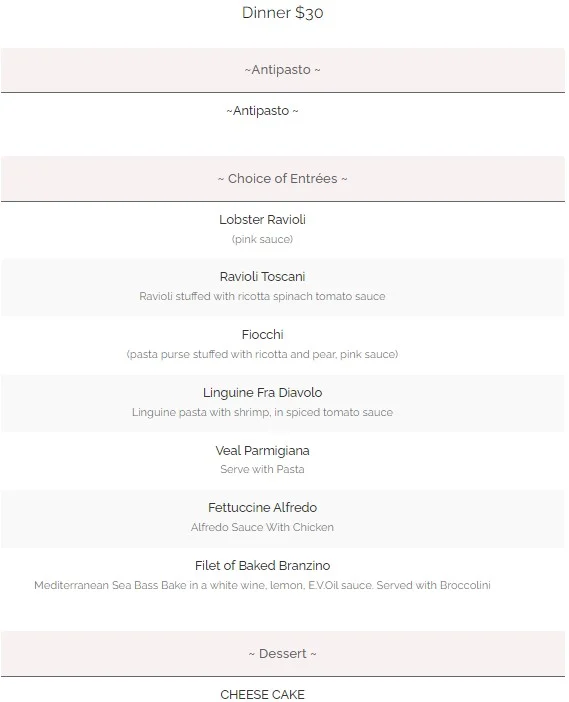
Task: Click the Serve with Pasta text
Action: [x=262, y=469]
